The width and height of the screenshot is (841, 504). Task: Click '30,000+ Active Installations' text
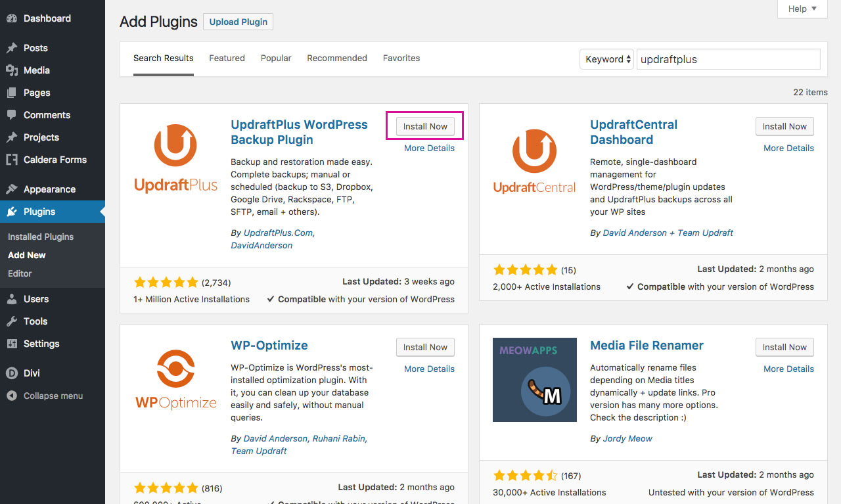click(549, 492)
